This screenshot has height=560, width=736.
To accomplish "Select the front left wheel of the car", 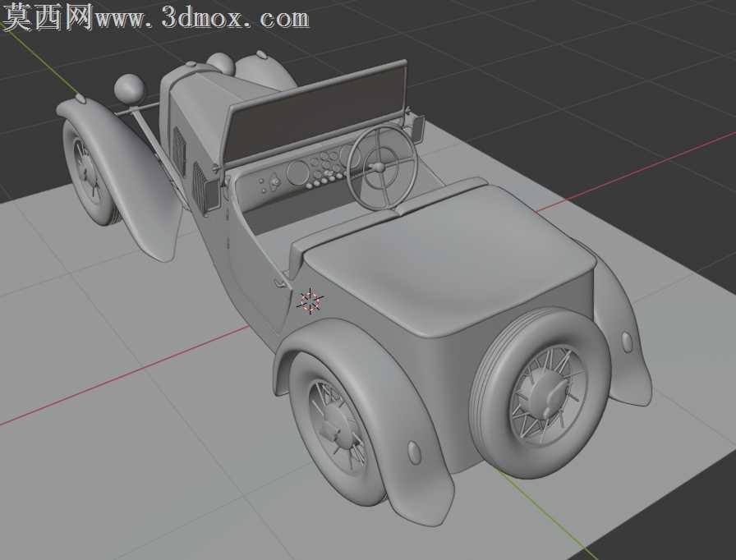I will 90,172.
